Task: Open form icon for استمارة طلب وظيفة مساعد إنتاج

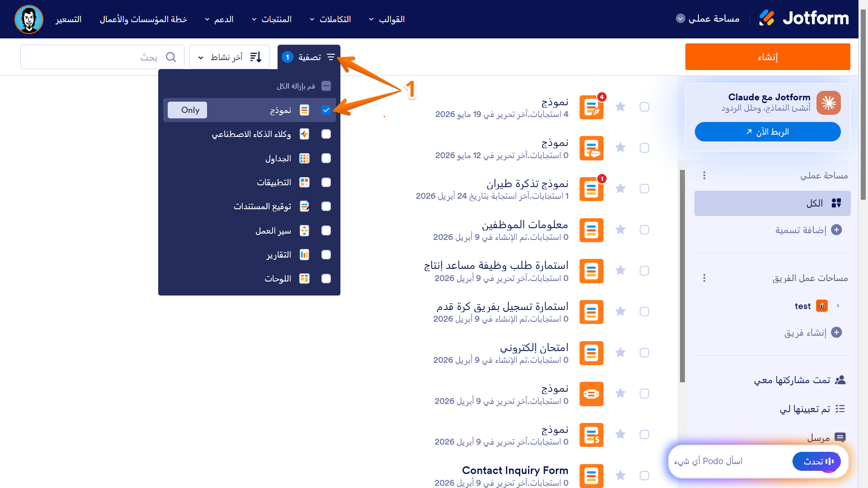Action: (x=591, y=271)
